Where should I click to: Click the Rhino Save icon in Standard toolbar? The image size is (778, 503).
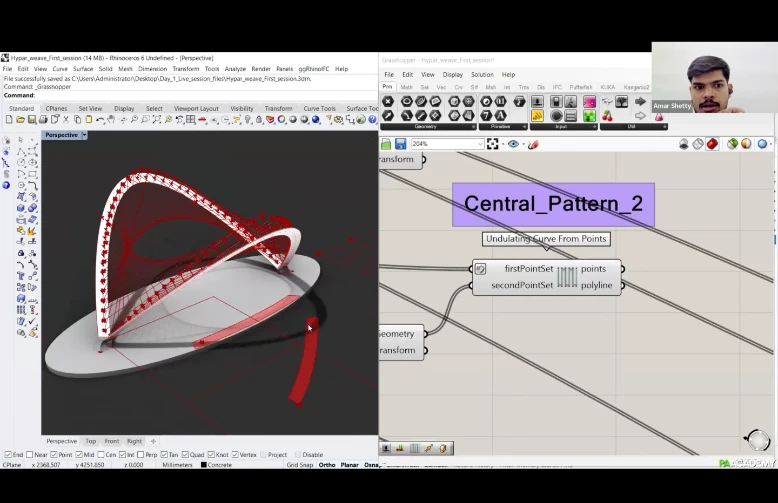(33, 120)
